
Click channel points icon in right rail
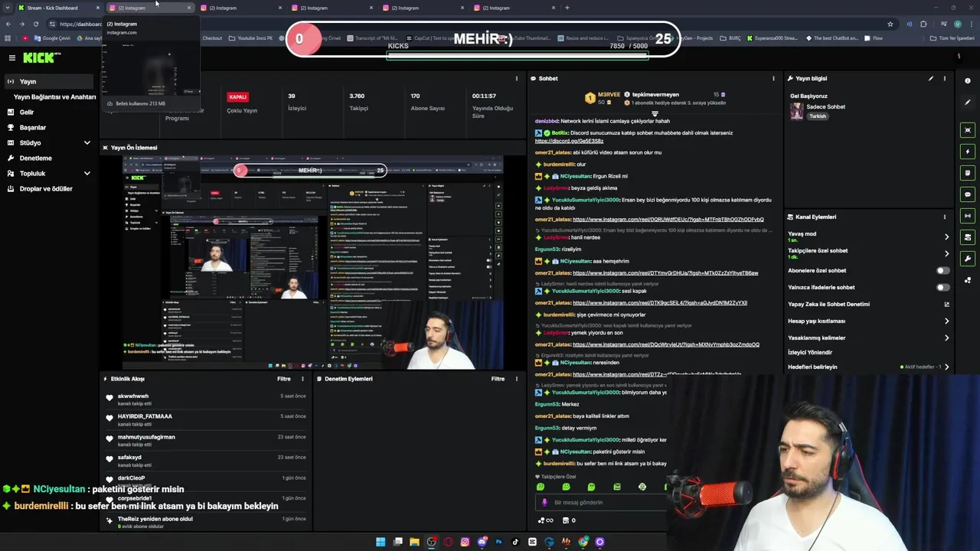point(968,280)
